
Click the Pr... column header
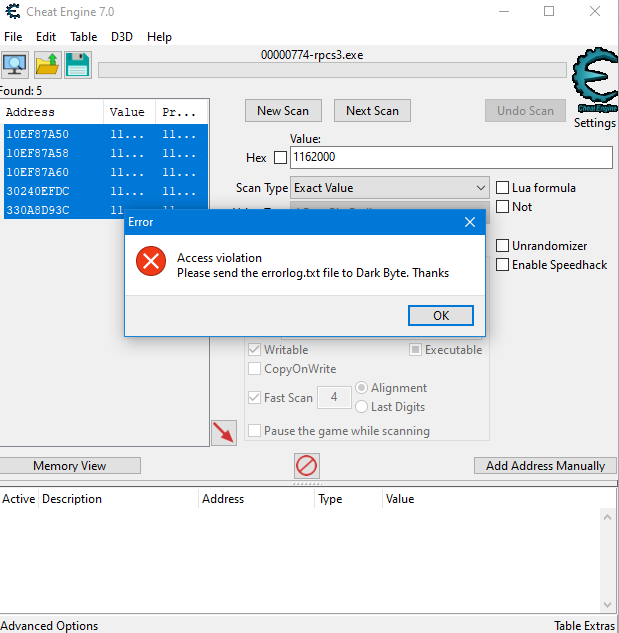(x=182, y=112)
